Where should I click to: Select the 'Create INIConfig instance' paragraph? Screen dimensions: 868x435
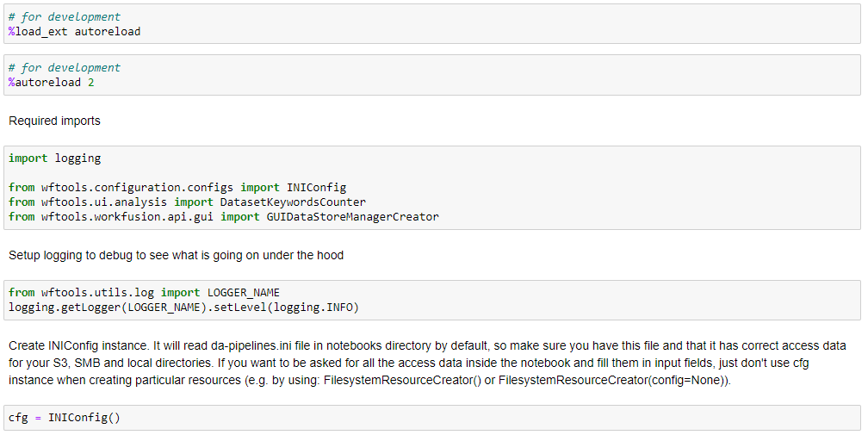click(427, 363)
